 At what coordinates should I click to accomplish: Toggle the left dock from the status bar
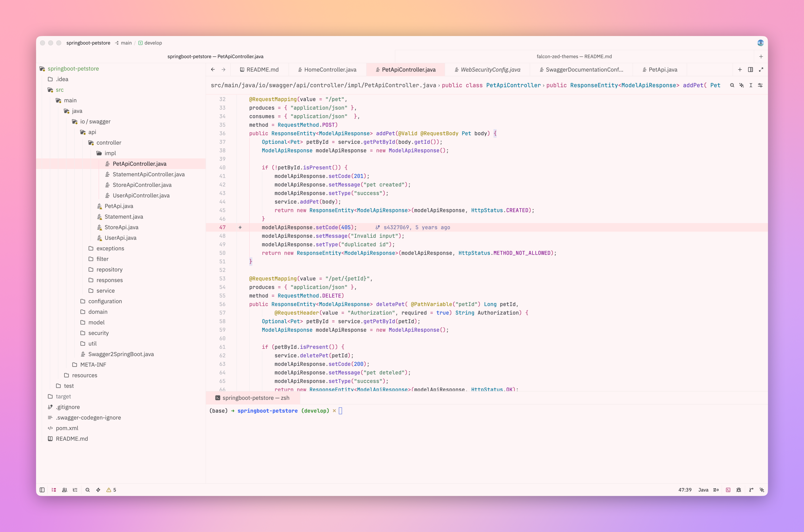[42, 490]
